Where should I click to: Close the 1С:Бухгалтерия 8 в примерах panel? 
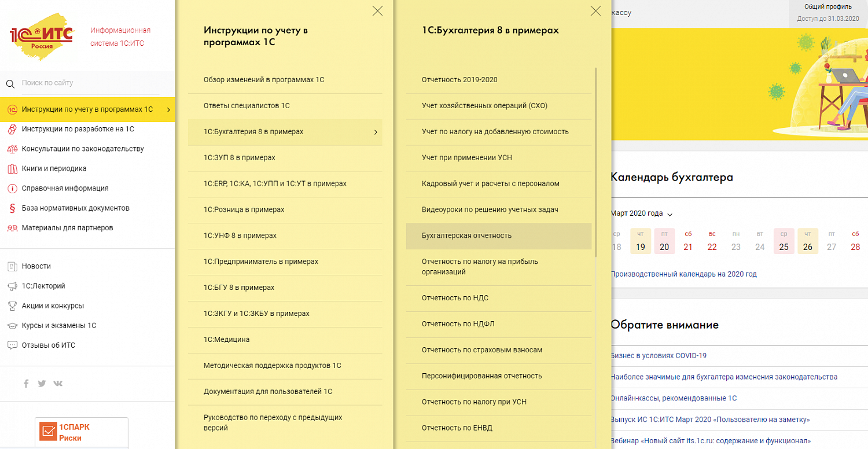[595, 10]
